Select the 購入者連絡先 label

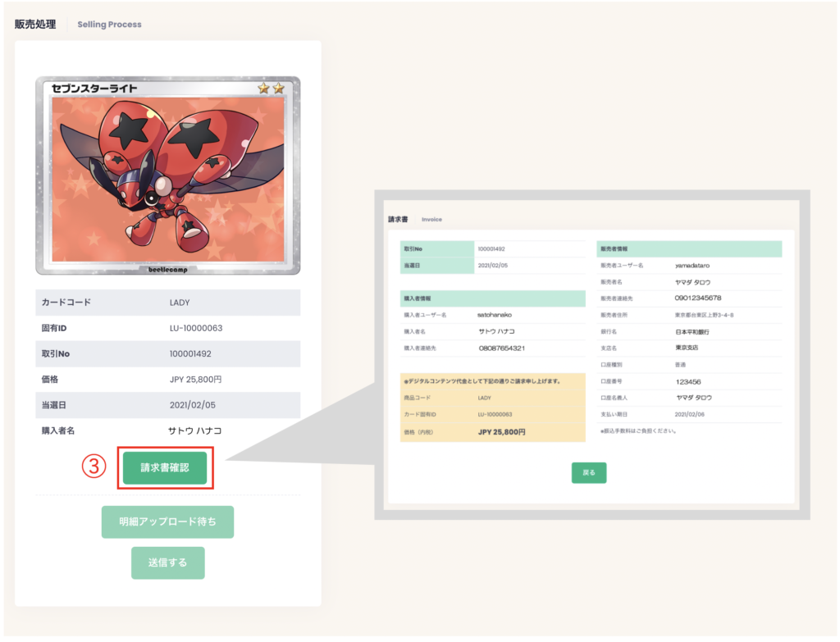click(x=420, y=348)
